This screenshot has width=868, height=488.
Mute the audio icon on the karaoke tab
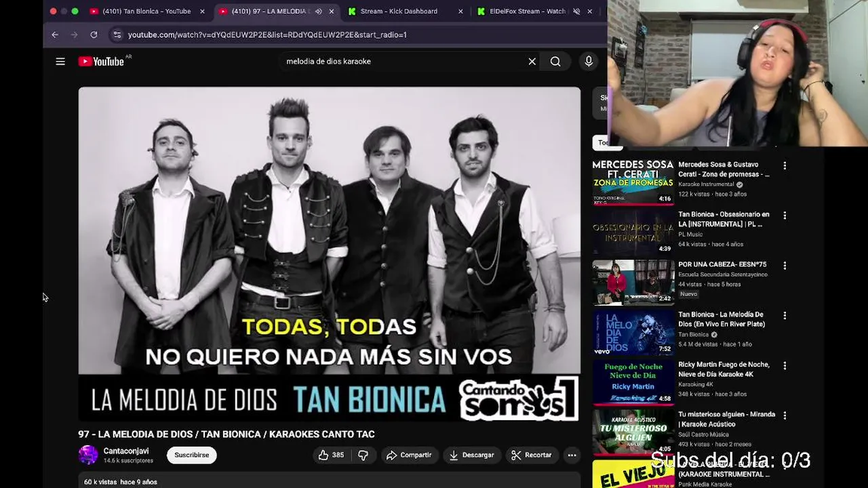pyautogui.click(x=318, y=12)
